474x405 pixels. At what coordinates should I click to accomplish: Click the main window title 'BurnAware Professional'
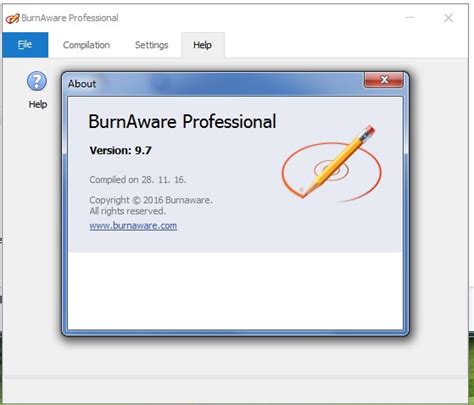point(70,18)
